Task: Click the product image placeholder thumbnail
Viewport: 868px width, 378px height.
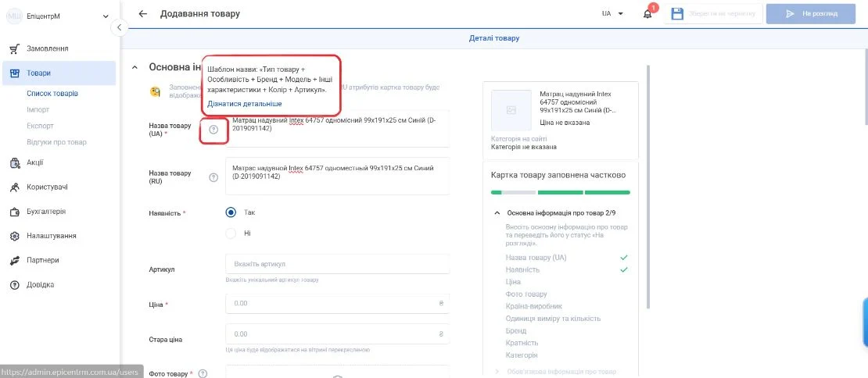Action: [511, 110]
